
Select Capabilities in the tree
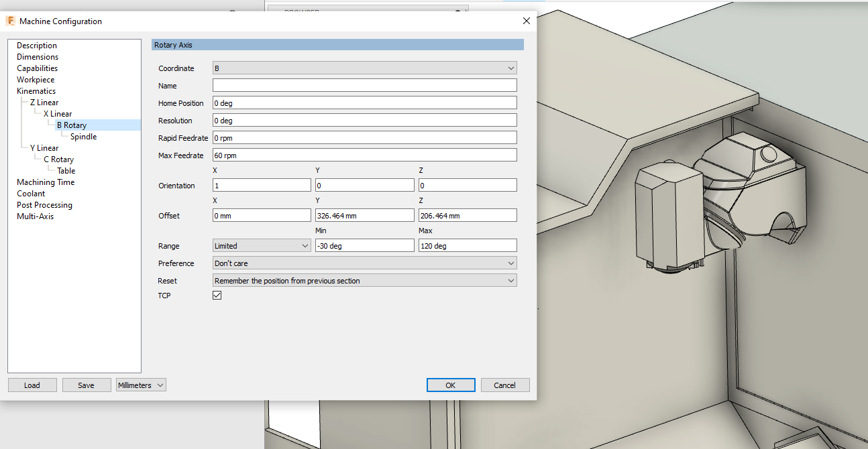pyautogui.click(x=37, y=68)
